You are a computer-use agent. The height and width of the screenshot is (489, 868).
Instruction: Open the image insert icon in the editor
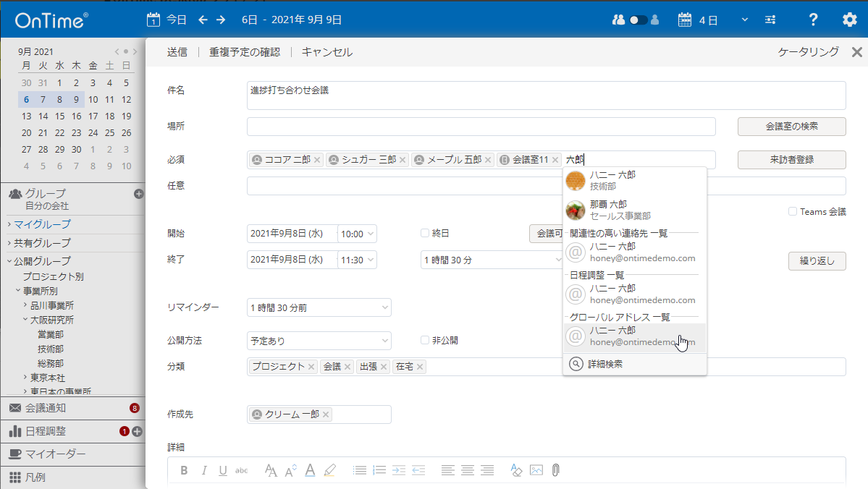[536, 470]
